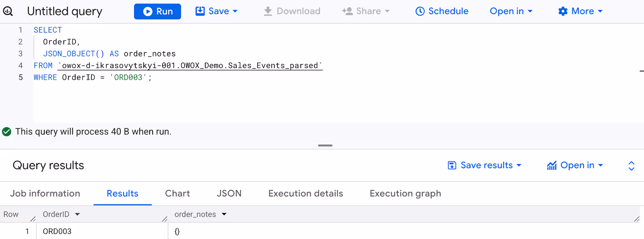Open the More gear menu
The width and height of the screenshot is (644, 239).
point(580,11)
